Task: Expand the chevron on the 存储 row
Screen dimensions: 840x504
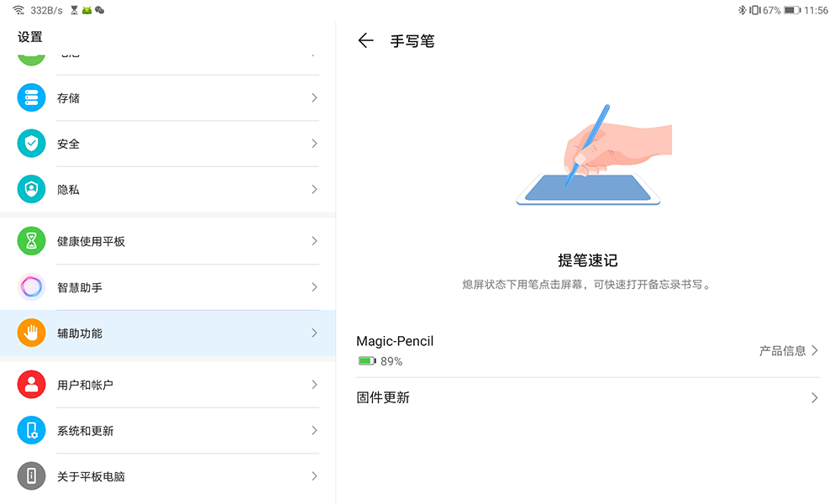Action: [x=314, y=97]
